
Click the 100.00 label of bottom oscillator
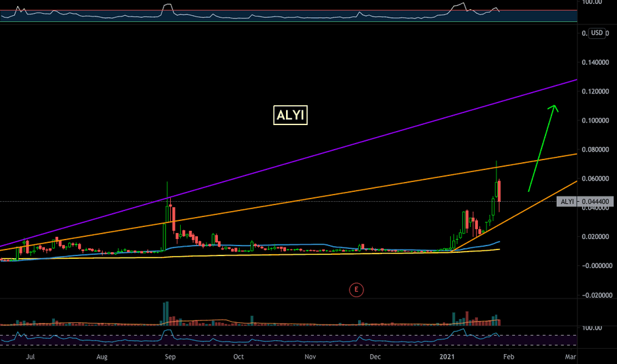[x=592, y=328]
